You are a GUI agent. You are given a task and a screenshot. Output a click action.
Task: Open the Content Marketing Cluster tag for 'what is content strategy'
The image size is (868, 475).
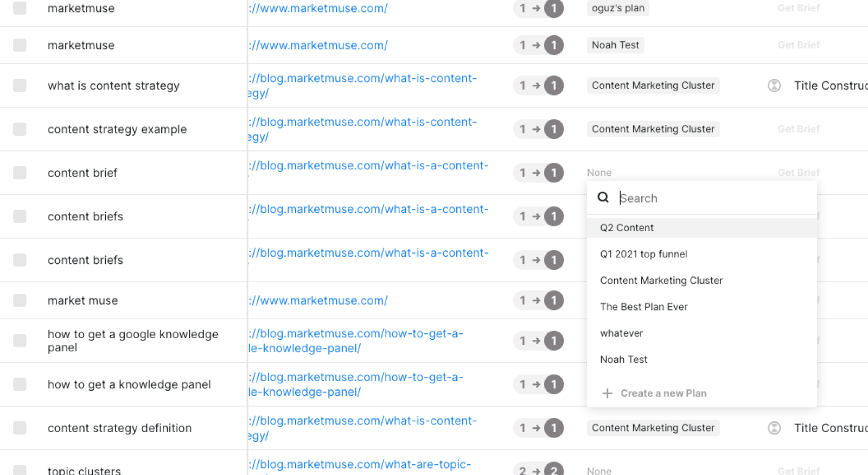pos(653,85)
